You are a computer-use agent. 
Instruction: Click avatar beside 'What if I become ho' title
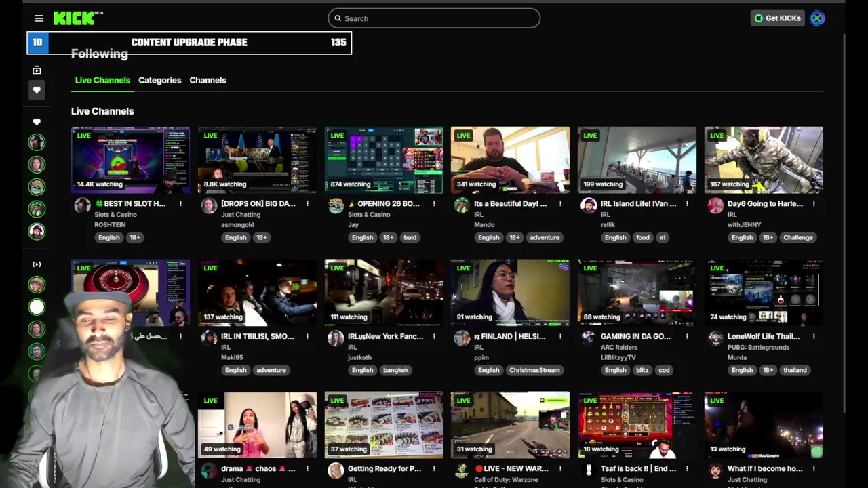715,471
